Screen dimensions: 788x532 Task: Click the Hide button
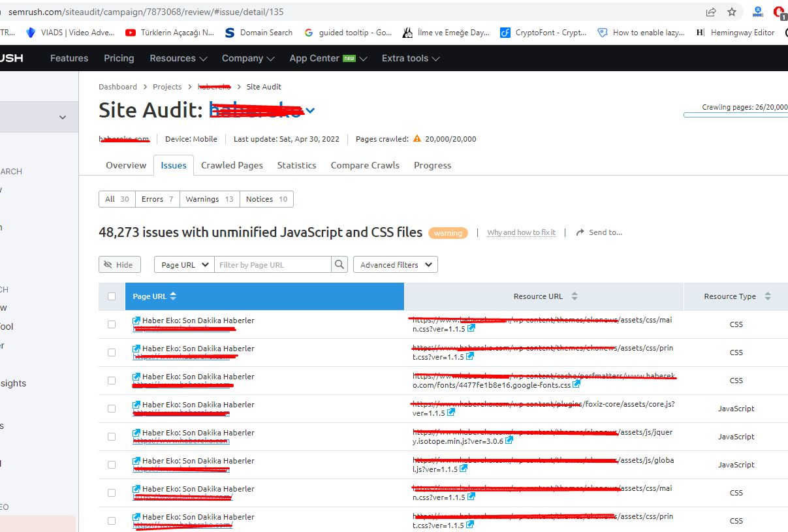pyautogui.click(x=119, y=264)
